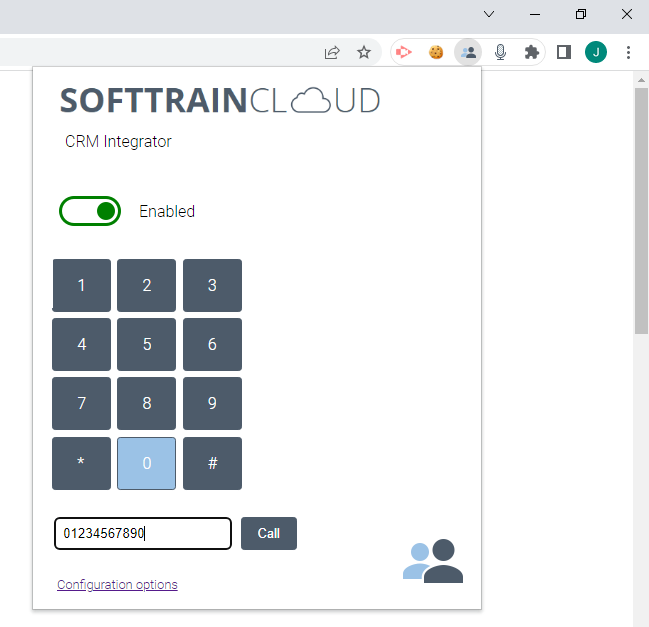Screen dimensions: 649x627
Task: Click the Call button
Action: (x=269, y=533)
